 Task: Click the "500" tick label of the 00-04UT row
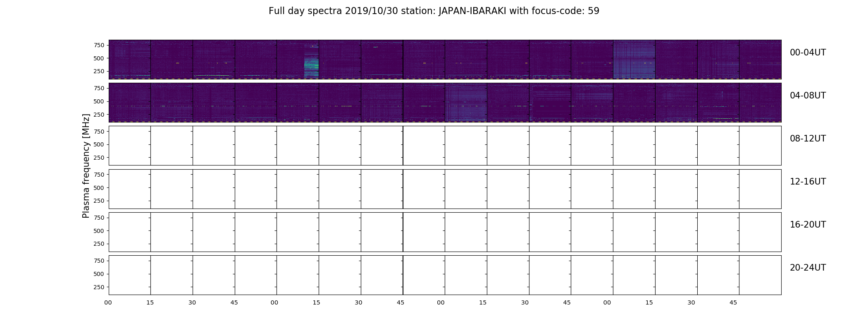pyautogui.click(x=99, y=58)
